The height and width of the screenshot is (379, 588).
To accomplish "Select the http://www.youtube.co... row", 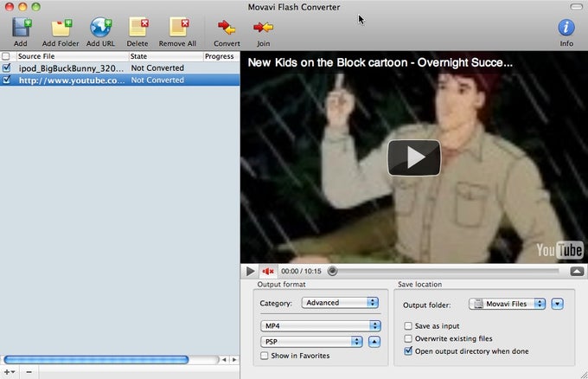I will click(119, 80).
